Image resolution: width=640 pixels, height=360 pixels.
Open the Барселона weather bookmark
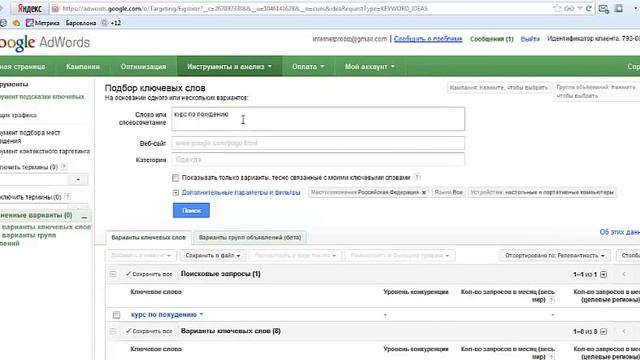(x=81, y=23)
